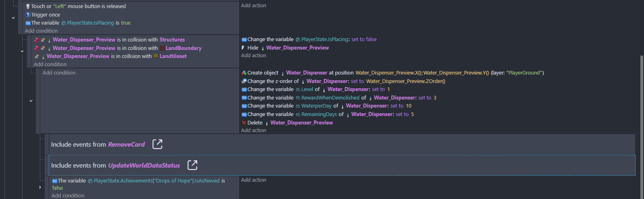Click inverted icon on Structures collision condition
Viewport: 644px width, 199px height.
[37, 40]
